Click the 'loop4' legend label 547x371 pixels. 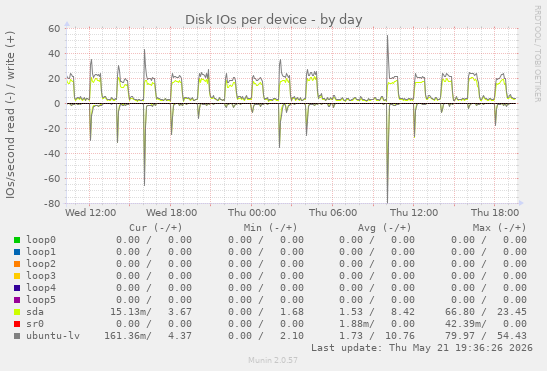pos(41,288)
